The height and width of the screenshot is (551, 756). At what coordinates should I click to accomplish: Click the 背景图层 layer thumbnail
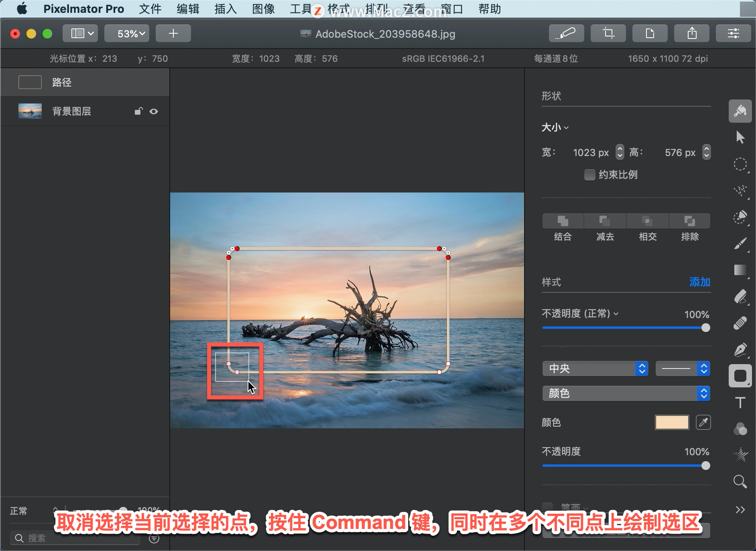tap(30, 111)
